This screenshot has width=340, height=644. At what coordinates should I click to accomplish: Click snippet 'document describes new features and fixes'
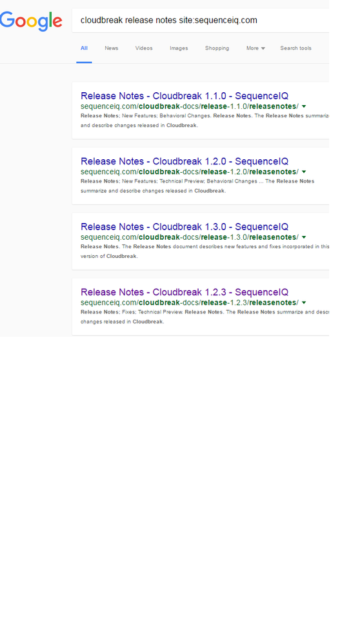click(205, 251)
